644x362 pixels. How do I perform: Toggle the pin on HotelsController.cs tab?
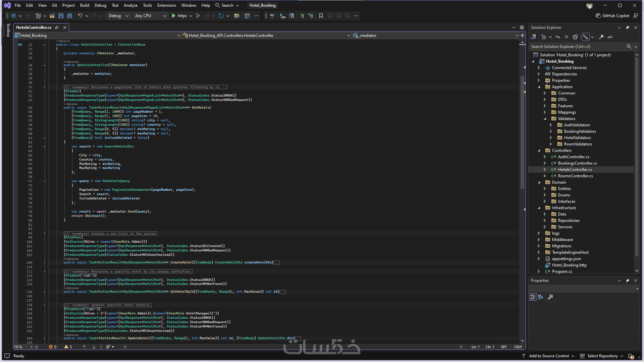57,27
